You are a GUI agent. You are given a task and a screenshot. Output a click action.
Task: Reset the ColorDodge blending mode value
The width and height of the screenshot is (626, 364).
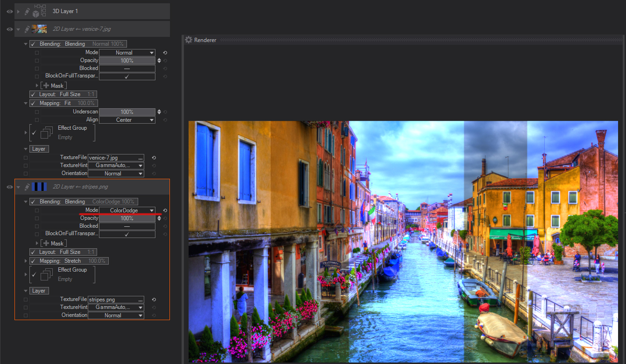tap(165, 210)
